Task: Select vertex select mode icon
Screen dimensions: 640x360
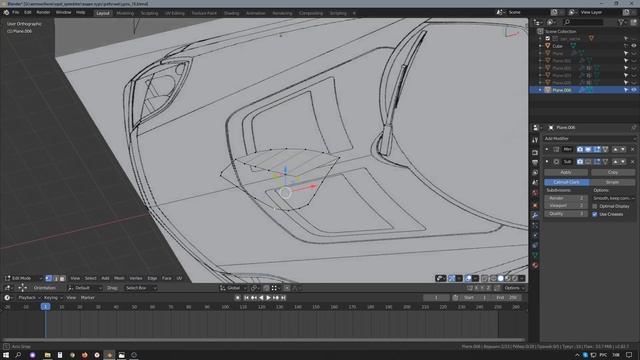Action: (x=49, y=278)
